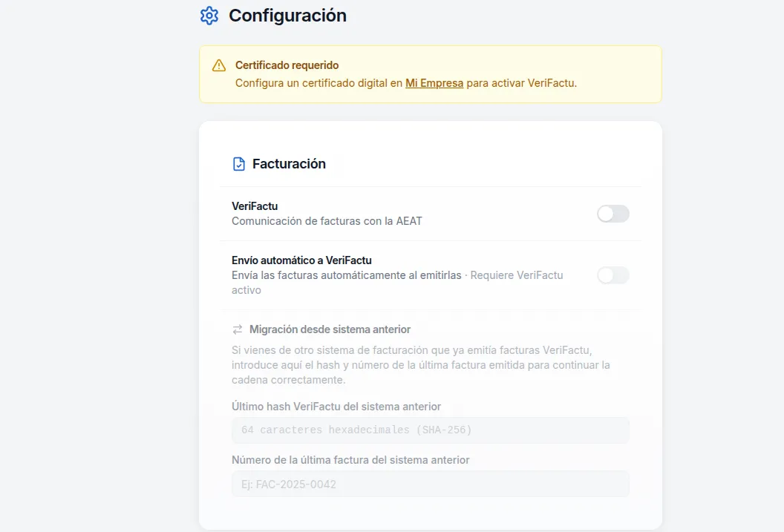Click the warning triangle icon in the banner
This screenshot has height=532, width=784.
[x=219, y=65]
